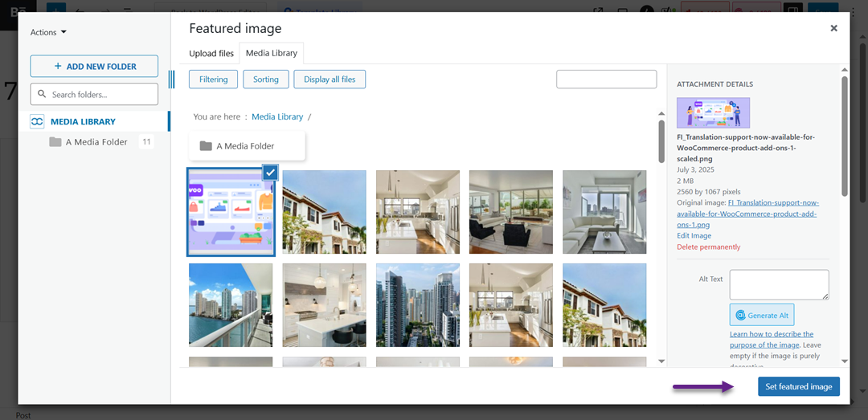Click the Set featured image button
868x420 pixels.
(x=798, y=386)
